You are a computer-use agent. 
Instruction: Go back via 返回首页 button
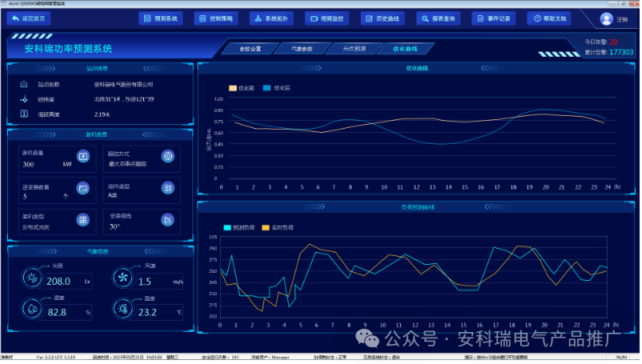[x=28, y=19]
